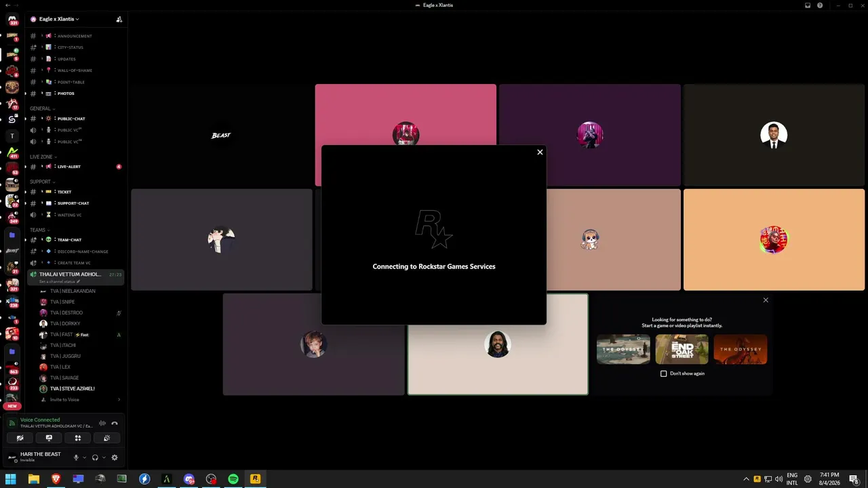Open The End of Oak Street activity card
The width and height of the screenshot is (868, 488).
pos(682,349)
